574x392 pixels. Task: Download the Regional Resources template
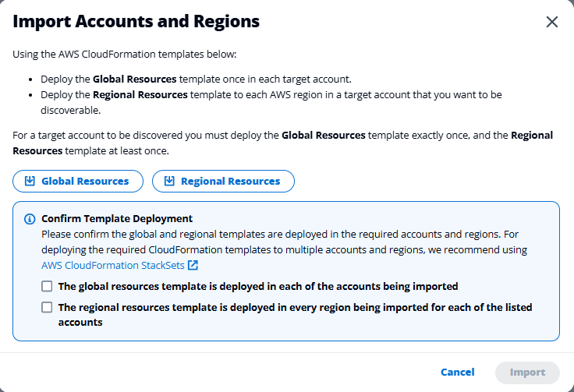[223, 181]
